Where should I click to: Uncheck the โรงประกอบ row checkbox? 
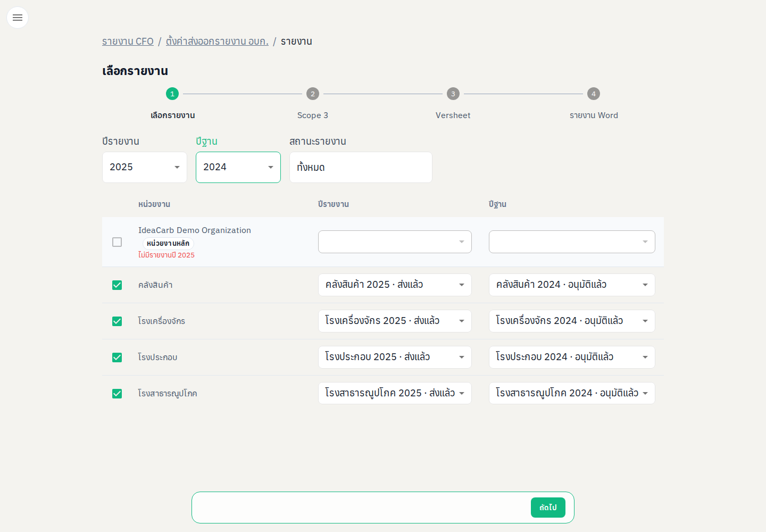[117, 358]
